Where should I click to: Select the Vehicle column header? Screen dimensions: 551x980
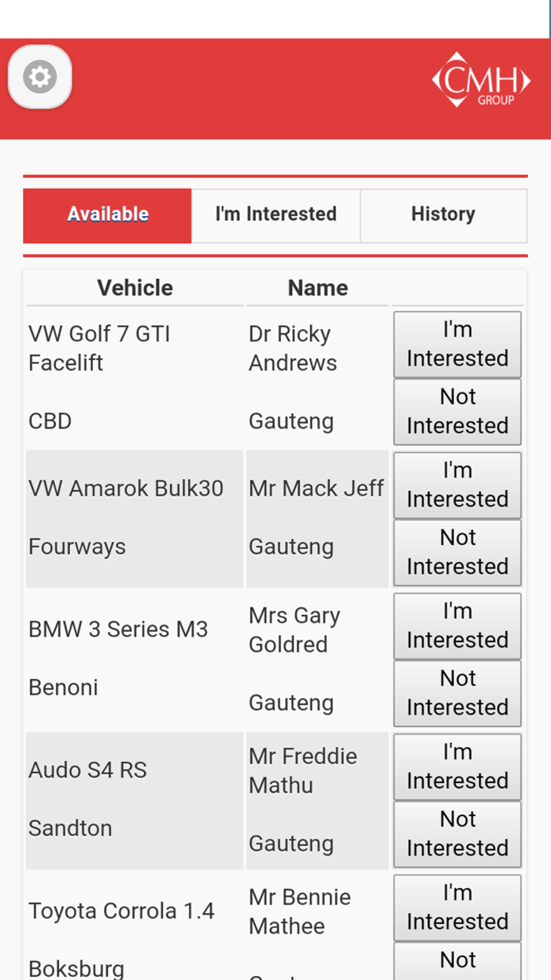tap(135, 288)
